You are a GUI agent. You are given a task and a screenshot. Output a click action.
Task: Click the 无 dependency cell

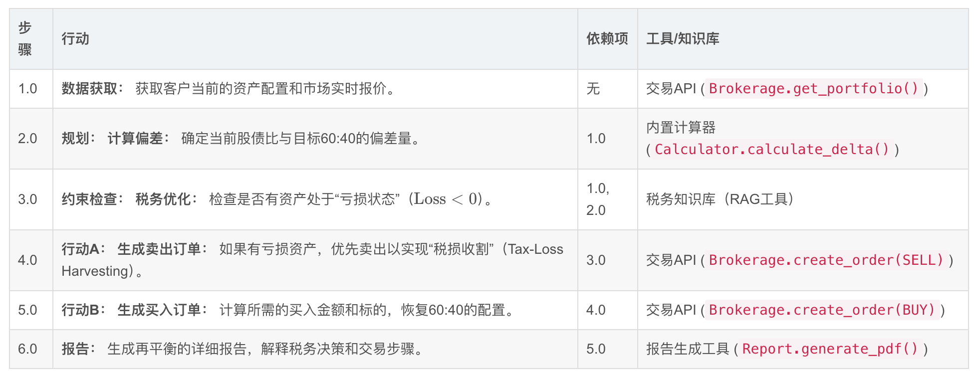(x=593, y=89)
